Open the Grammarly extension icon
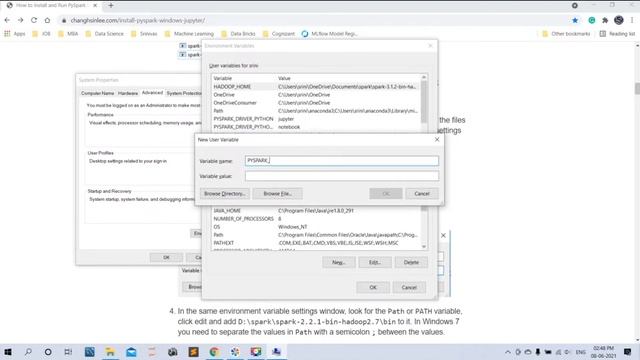 coord(591,20)
